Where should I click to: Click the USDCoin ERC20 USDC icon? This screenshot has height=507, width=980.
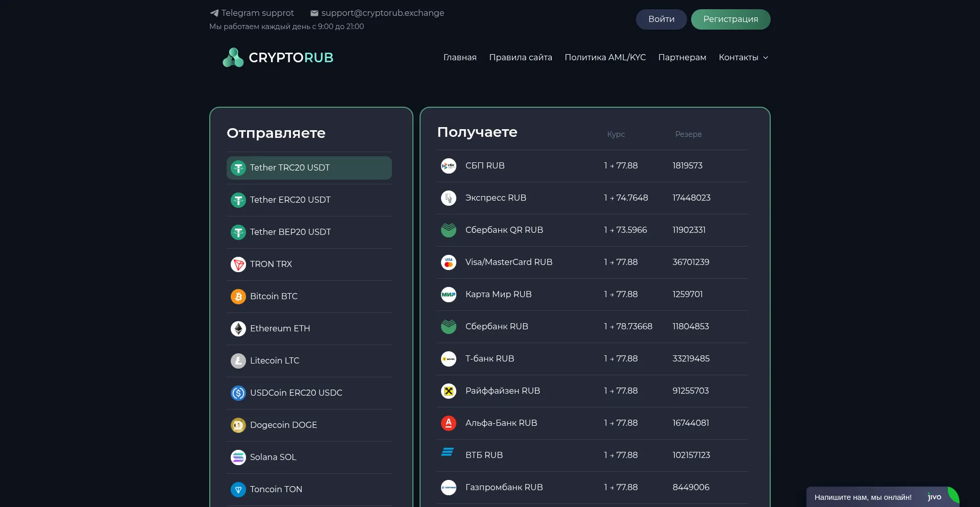tap(238, 393)
